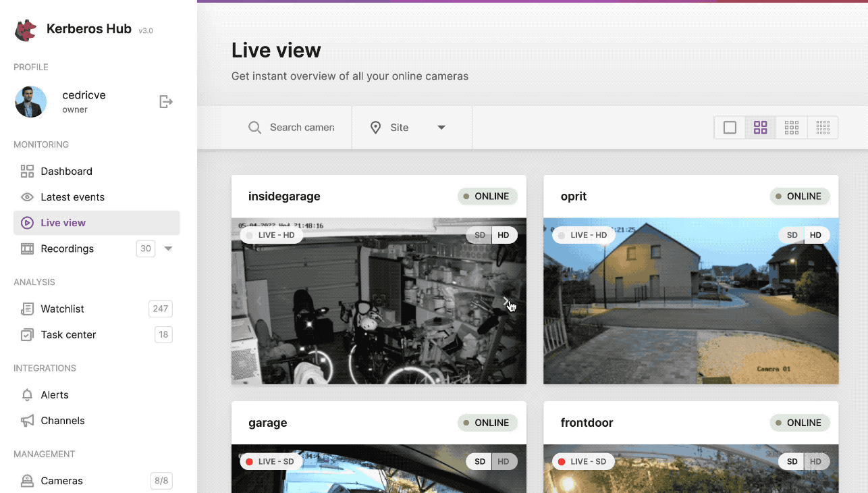The width and height of the screenshot is (868, 493).
Task: Expand the Recordings submenu arrow
Action: point(169,249)
